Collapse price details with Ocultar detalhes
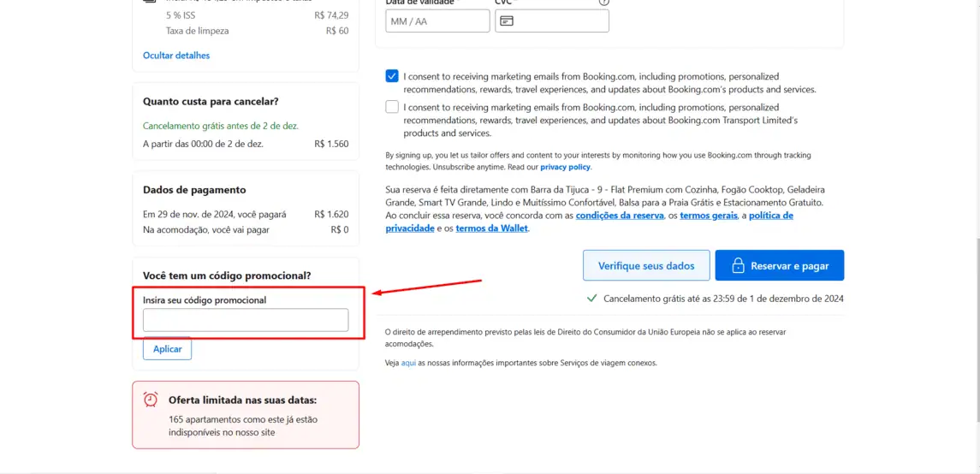 point(176,55)
